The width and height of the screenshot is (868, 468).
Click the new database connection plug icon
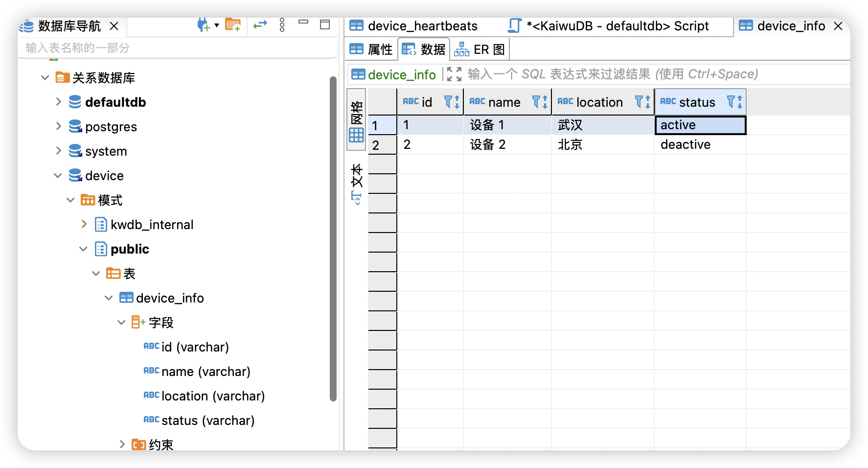point(203,24)
